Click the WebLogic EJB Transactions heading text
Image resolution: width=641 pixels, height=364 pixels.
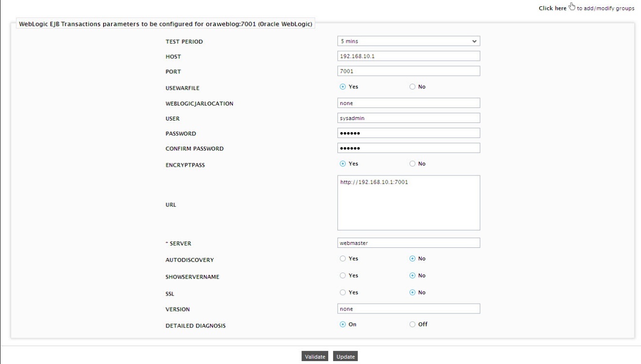click(165, 24)
